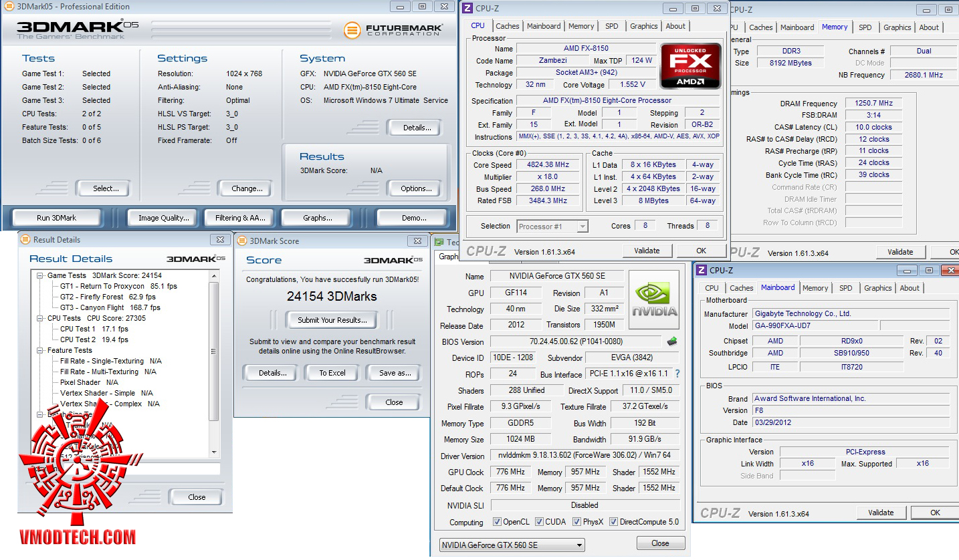Click Submit Your Results button
959x560 pixels.
point(332,320)
